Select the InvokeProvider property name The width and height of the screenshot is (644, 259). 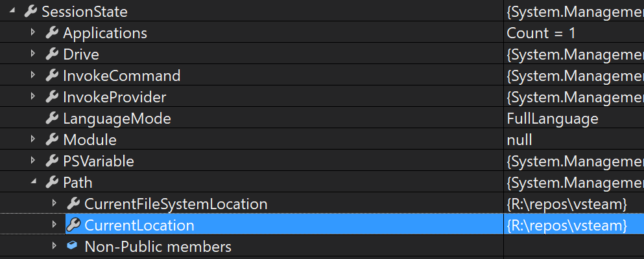coord(115,97)
